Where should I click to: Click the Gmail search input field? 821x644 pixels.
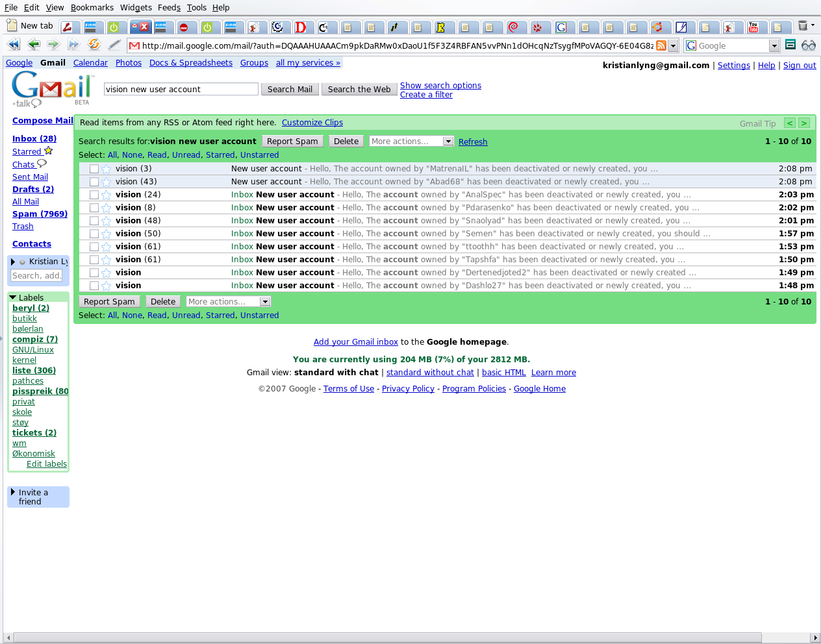181,89
